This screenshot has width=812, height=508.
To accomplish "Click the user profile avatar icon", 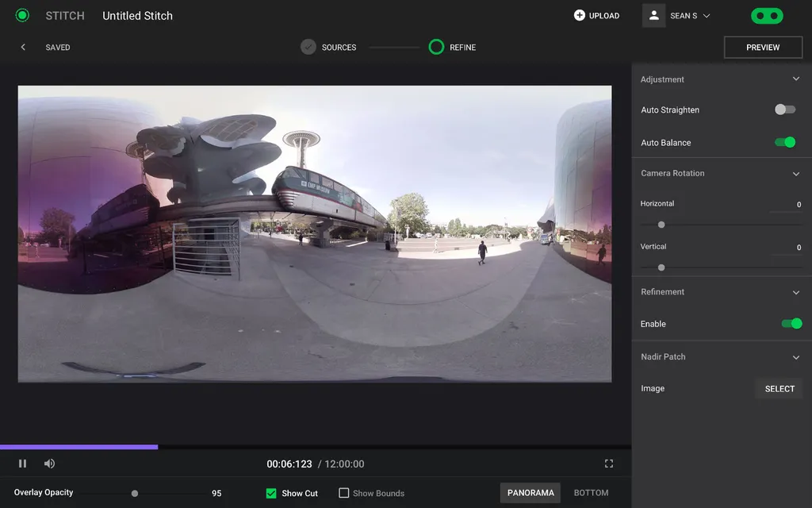I will click(x=653, y=15).
